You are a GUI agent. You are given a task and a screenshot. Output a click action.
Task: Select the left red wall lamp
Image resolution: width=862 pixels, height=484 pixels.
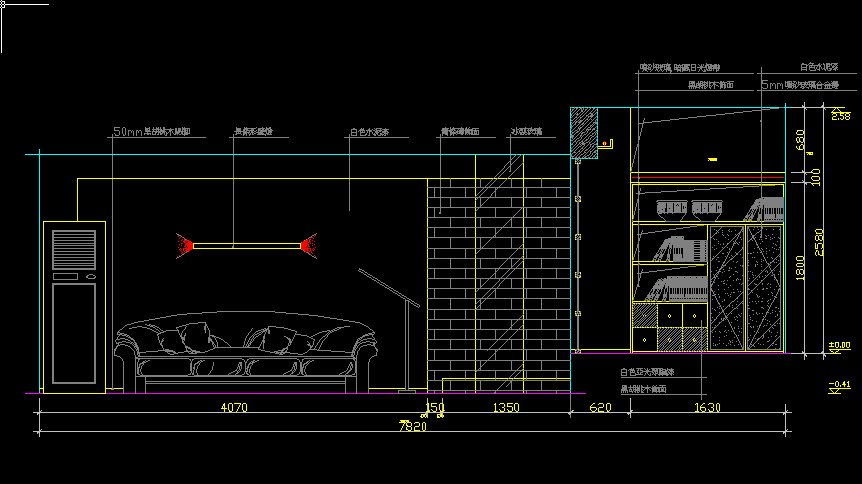point(184,243)
